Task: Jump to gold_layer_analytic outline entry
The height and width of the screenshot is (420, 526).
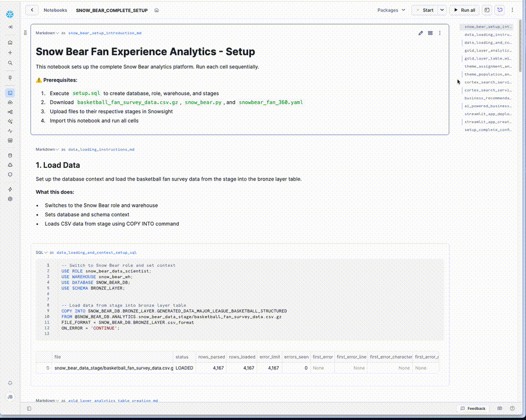Action: point(488,51)
